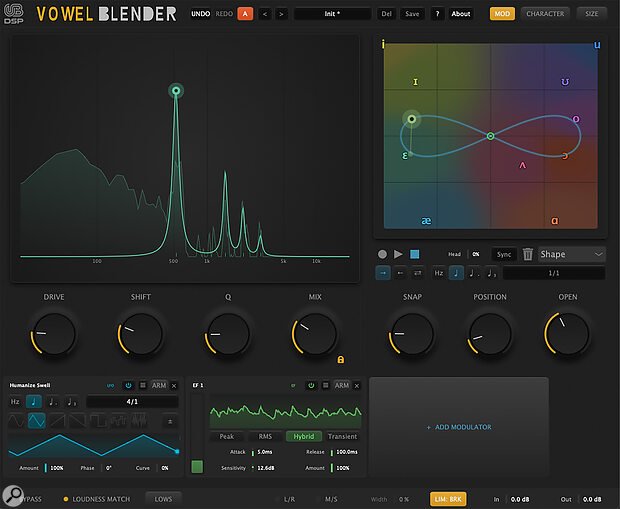The width and height of the screenshot is (620, 509).
Task: Open the grid menu of EF 1 modulator
Action: point(325,385)
